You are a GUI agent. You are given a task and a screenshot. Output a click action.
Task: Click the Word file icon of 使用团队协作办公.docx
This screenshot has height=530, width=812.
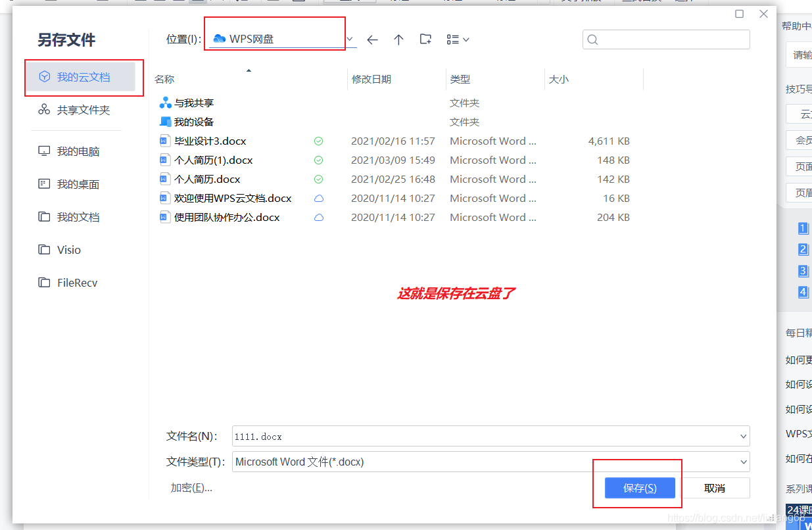165,217
